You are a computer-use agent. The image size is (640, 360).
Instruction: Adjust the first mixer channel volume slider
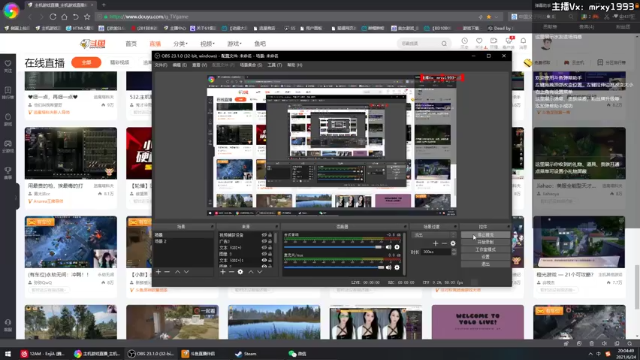click(x=333, y=247)
